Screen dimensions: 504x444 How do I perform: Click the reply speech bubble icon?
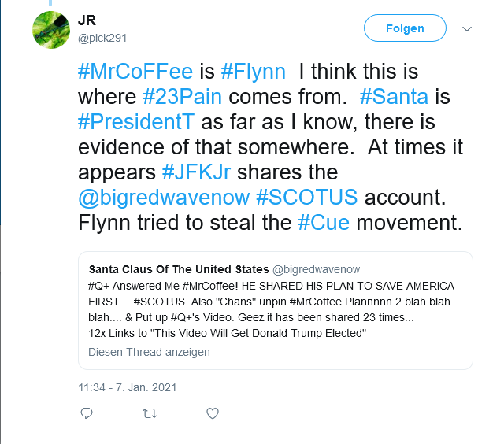coord(87,413)
